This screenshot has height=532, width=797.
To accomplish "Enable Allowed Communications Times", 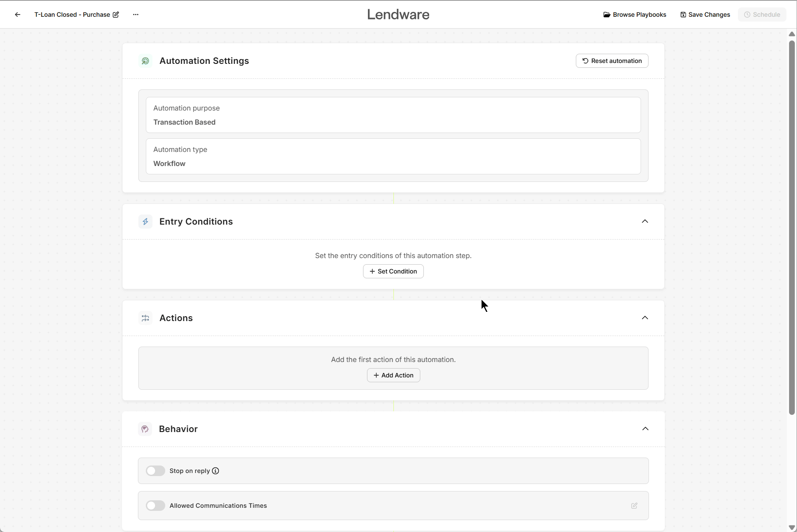I will [x=155, y=506].
